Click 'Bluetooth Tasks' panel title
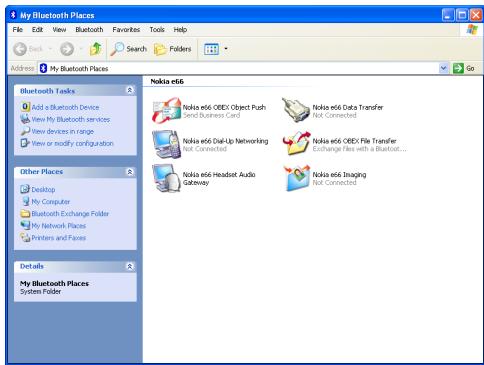Screen dimensions: 484x365 click(x=47, y=91)
